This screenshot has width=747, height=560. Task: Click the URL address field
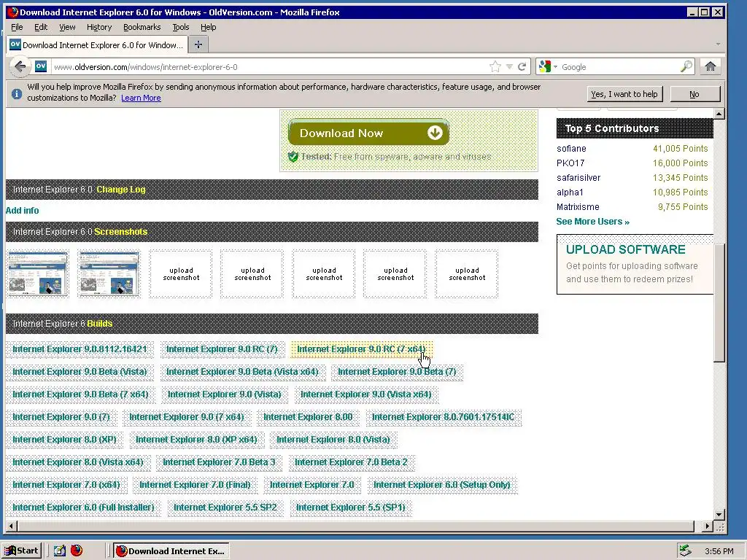pos(269,66)
